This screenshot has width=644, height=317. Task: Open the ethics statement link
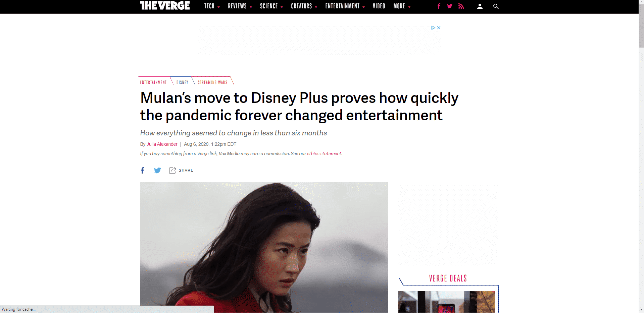click(x=324, y=153)
